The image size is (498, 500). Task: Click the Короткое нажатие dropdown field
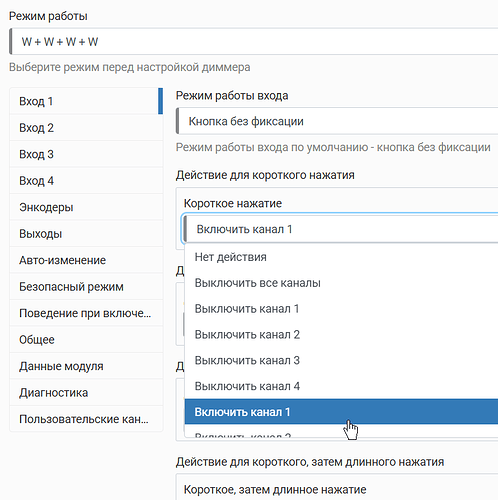[x=341, y=229]
